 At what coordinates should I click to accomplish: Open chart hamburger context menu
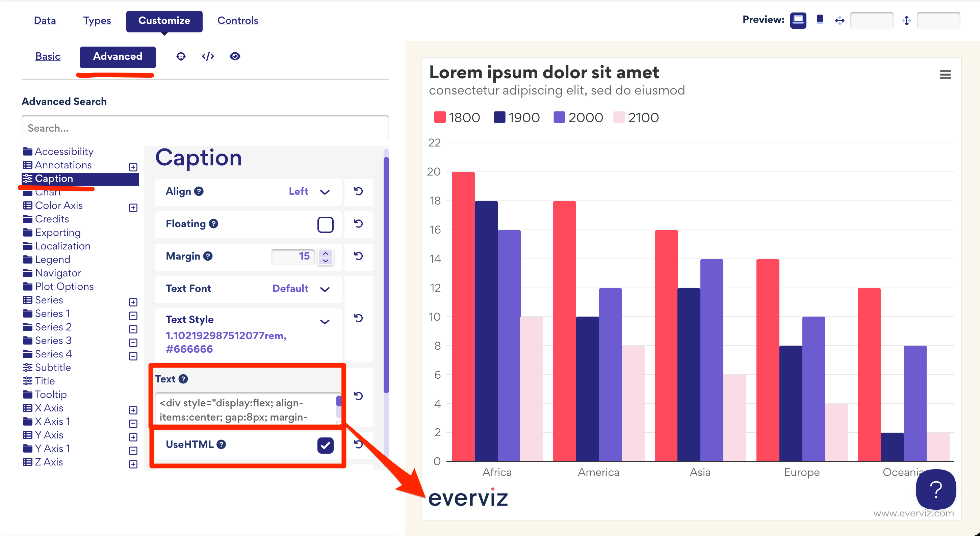coord(945,75)
